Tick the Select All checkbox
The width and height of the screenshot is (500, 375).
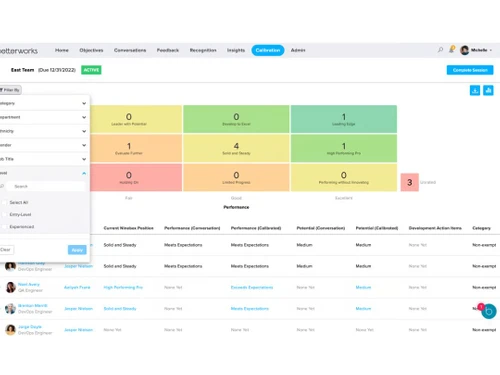coord(4,202)
